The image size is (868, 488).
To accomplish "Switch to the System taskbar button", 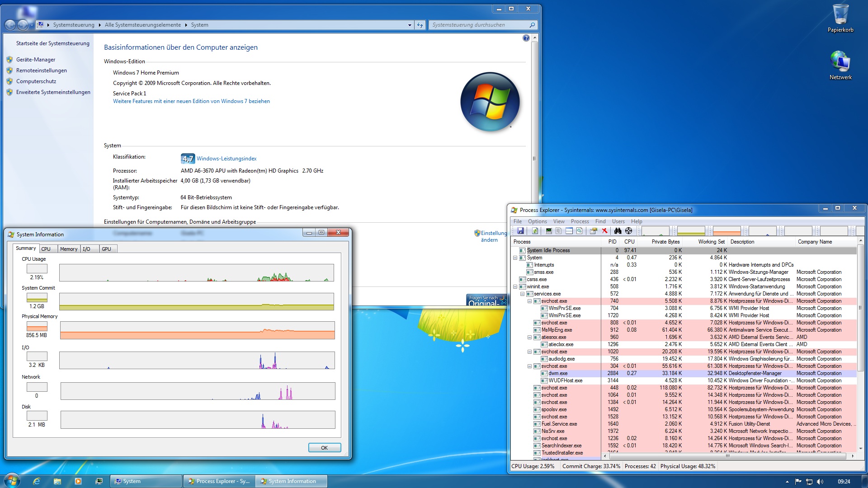I will pos(146,481).
